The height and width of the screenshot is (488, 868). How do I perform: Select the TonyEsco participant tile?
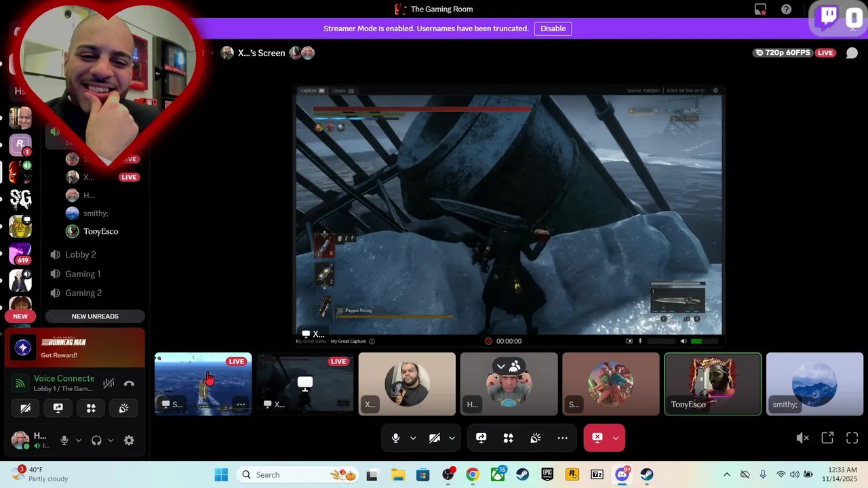713,384
